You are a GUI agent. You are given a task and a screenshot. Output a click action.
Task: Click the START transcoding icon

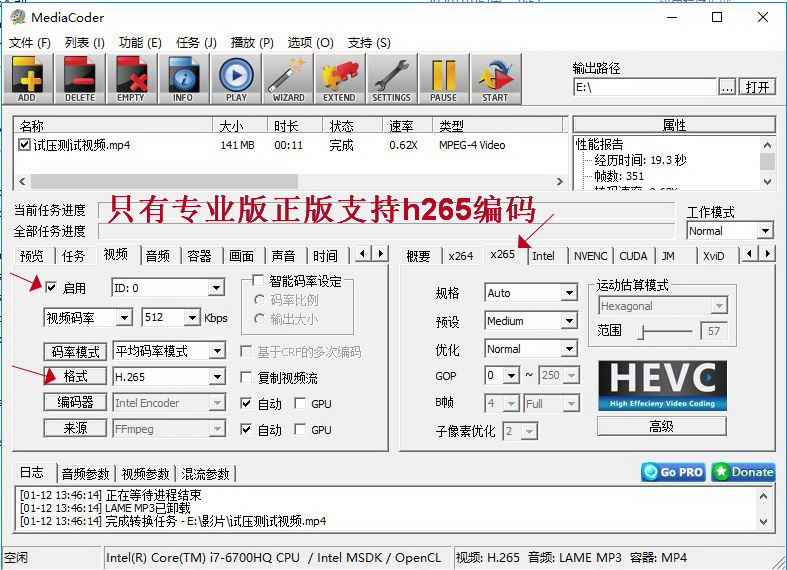(x=495, y=78)
